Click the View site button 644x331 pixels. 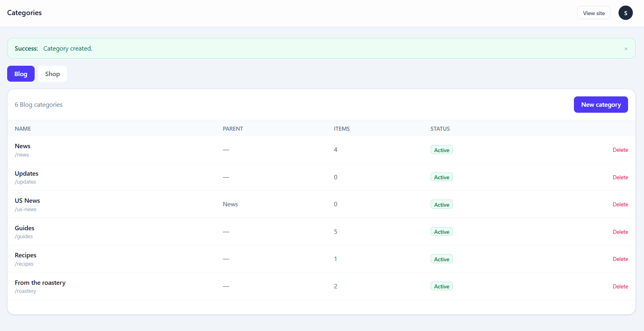[593, 13]
